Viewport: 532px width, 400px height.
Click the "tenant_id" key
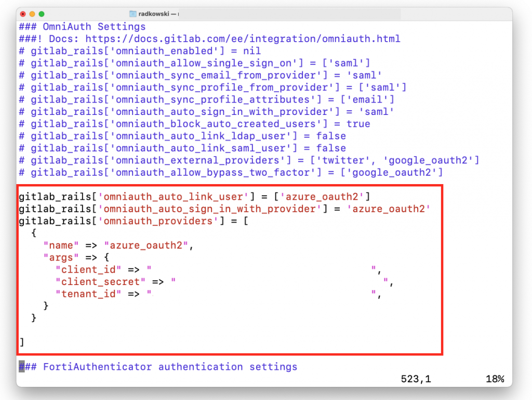click(x=88, y=294)
